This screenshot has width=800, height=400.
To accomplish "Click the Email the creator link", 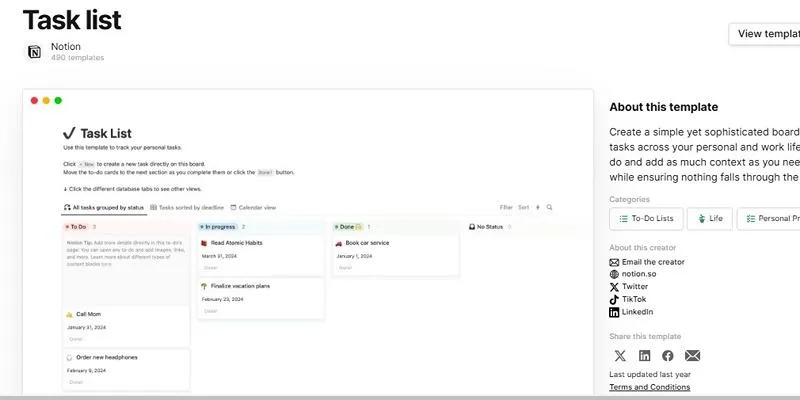I will 653,262.
